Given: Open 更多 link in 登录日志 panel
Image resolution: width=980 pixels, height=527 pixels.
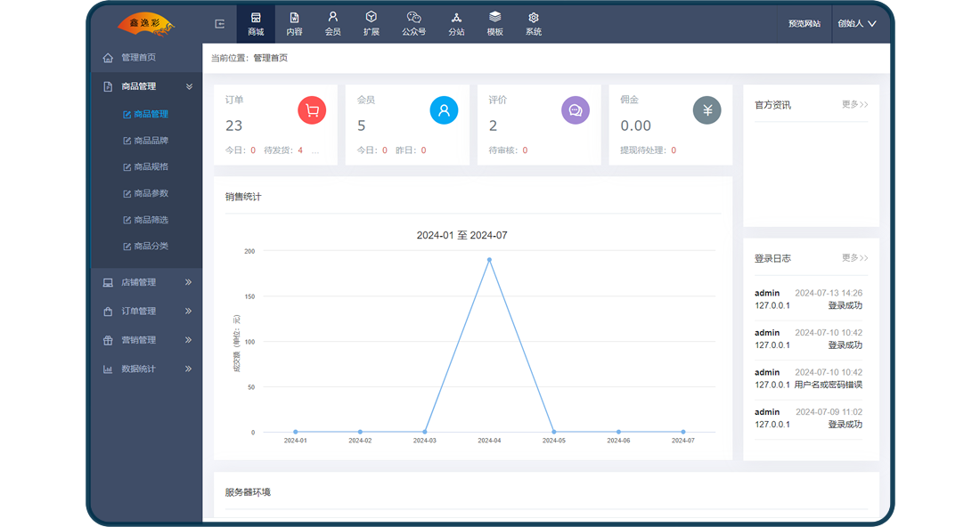Looking at the screenshot, I should pos(855,258).
